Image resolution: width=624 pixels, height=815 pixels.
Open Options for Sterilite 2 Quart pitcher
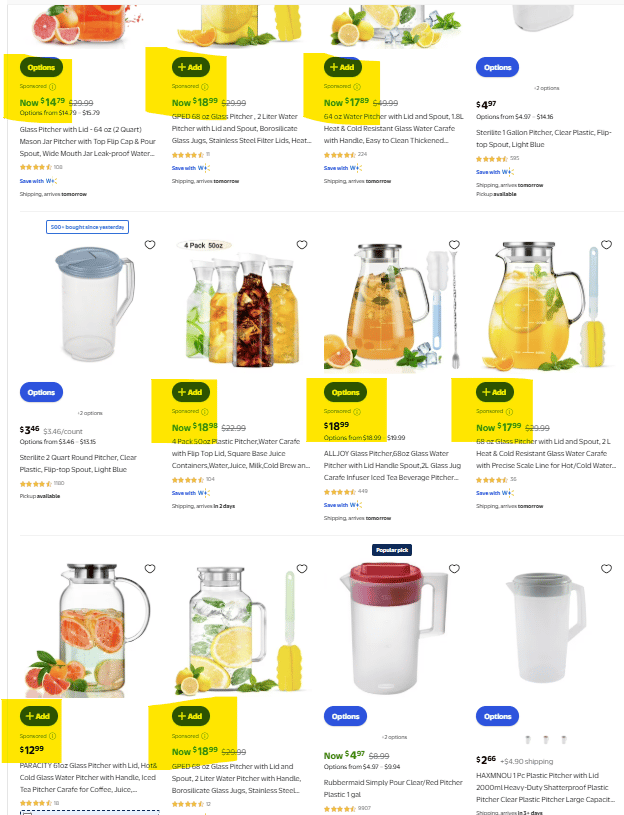[42, 392]
